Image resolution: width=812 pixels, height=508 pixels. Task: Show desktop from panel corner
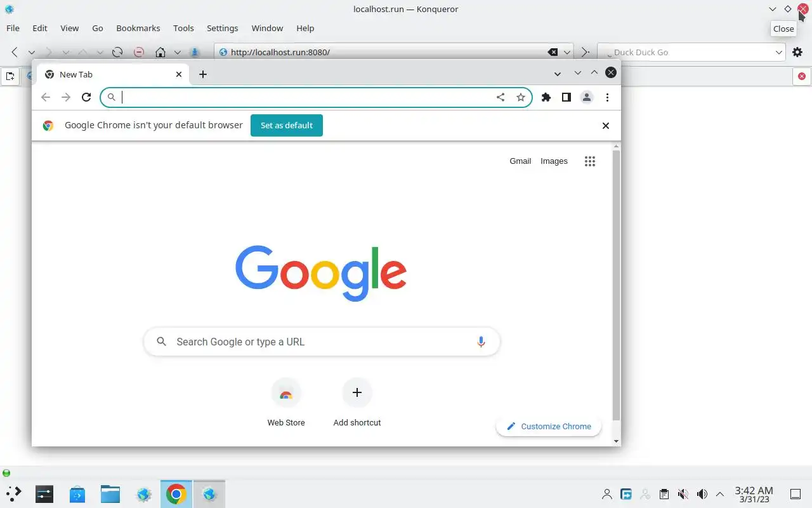click(795, 494)
